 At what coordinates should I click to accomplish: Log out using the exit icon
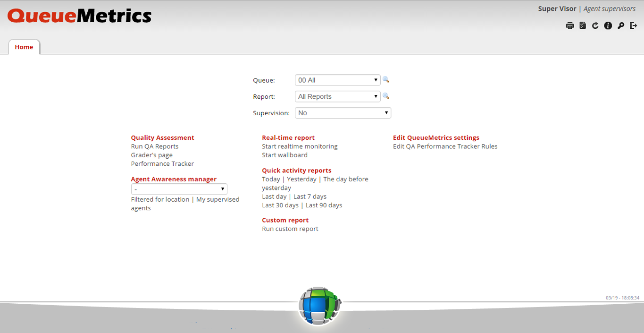[x=634, y=26]
